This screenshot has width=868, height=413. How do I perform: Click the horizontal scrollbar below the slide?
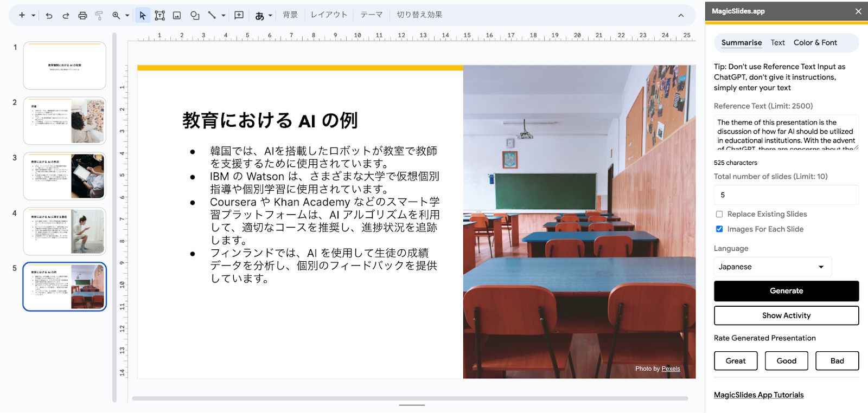click(x=410, y=398)
